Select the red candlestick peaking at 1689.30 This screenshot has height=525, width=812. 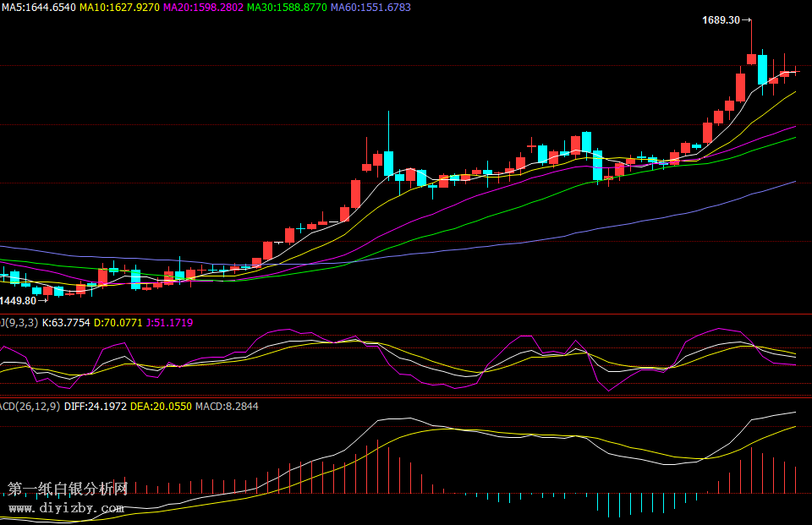tap(751, 57)
